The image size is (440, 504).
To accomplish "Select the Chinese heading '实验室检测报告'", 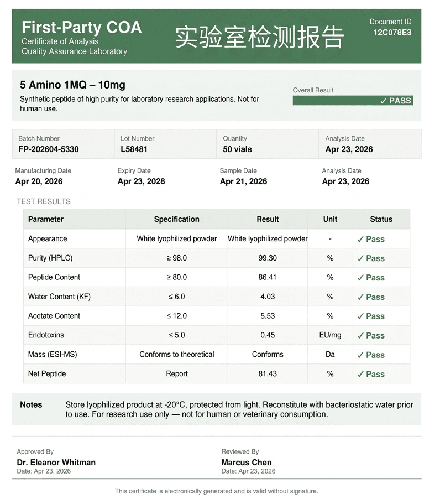I will (x=259, y=37).
